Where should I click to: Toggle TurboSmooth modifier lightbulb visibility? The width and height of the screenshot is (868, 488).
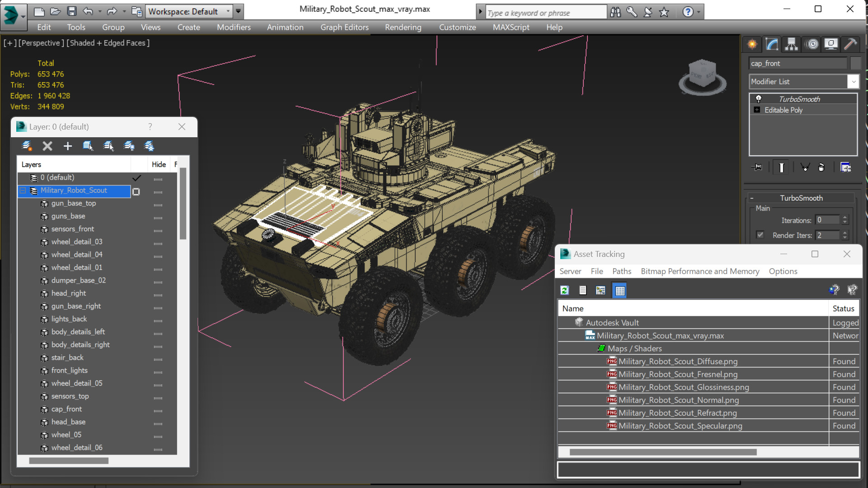(x=759, y=99)
